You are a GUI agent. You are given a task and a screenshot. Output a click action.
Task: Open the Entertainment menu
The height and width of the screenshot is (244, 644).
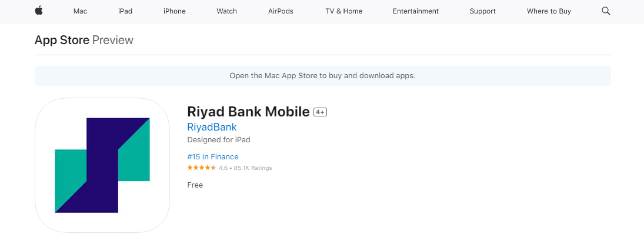click(x=415, y=11)
